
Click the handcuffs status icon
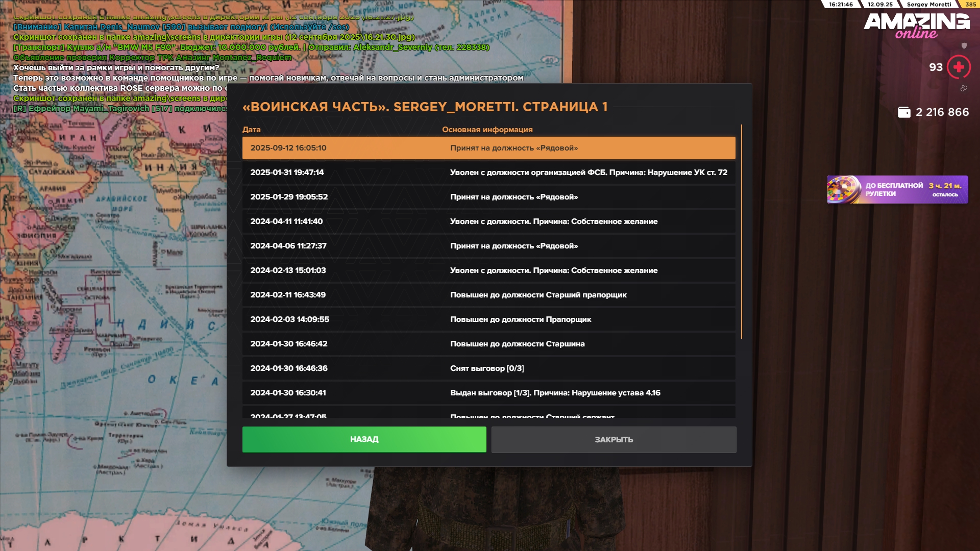pyautogui.click(x=964, y=88)
